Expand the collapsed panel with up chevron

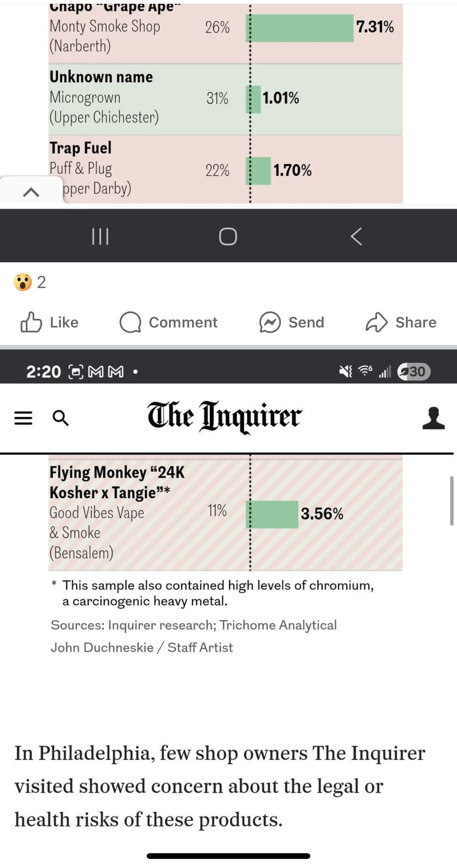[31, 192]
